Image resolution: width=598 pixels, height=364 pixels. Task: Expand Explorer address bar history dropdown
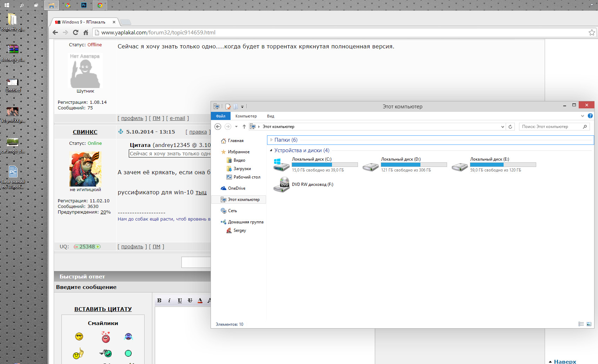point(503,127)
